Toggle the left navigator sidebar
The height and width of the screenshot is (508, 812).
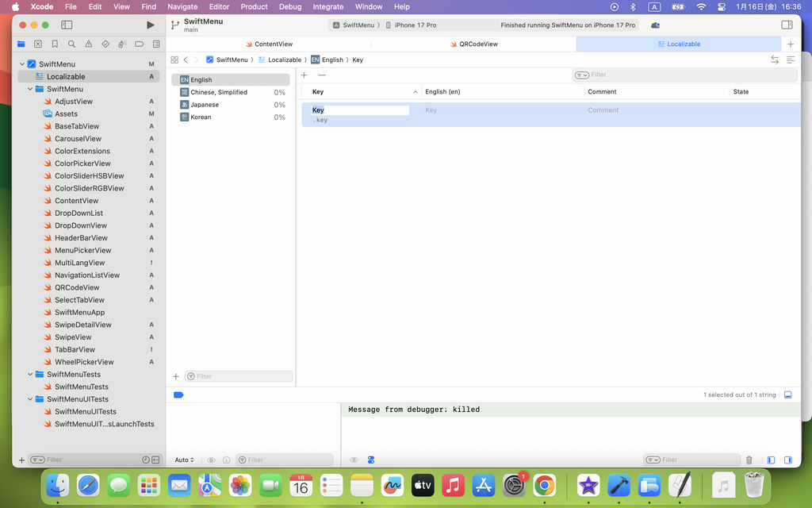[x=67, y=25]
